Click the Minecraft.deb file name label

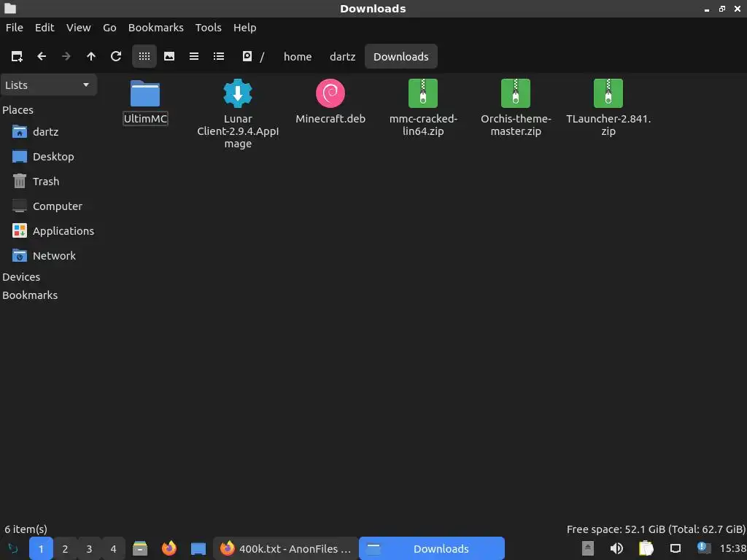tap(330, 119)
